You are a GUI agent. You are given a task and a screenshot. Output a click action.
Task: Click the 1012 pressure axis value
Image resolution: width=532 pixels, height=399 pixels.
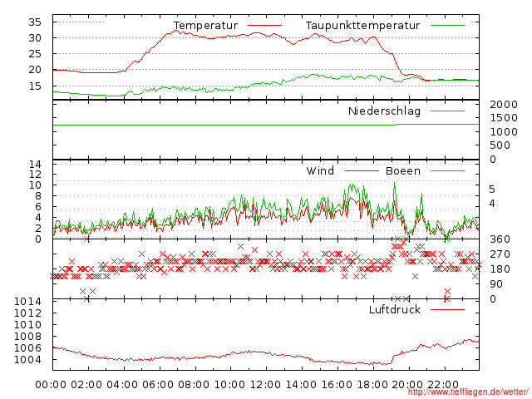click(x=27, y=313)
